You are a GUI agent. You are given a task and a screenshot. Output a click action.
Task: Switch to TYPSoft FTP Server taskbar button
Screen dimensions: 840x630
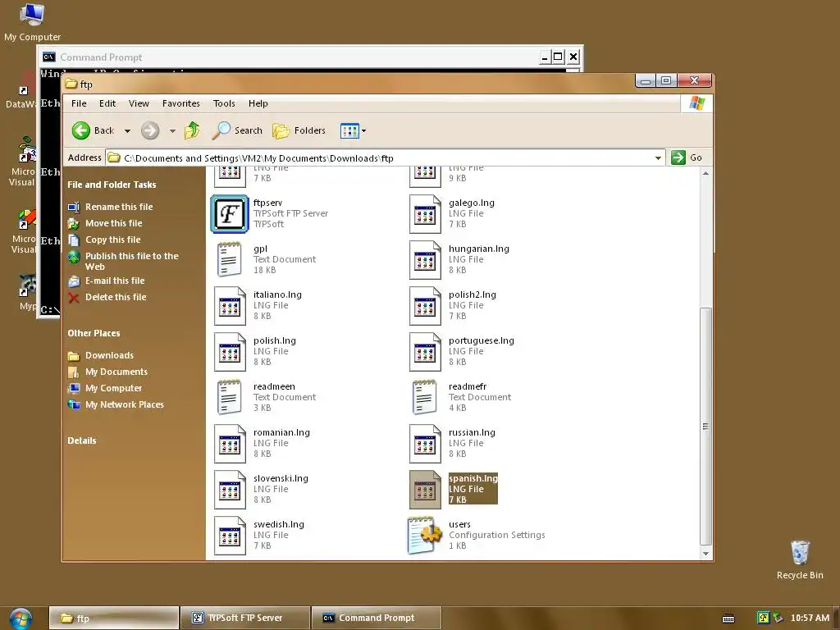pos(245,619)
